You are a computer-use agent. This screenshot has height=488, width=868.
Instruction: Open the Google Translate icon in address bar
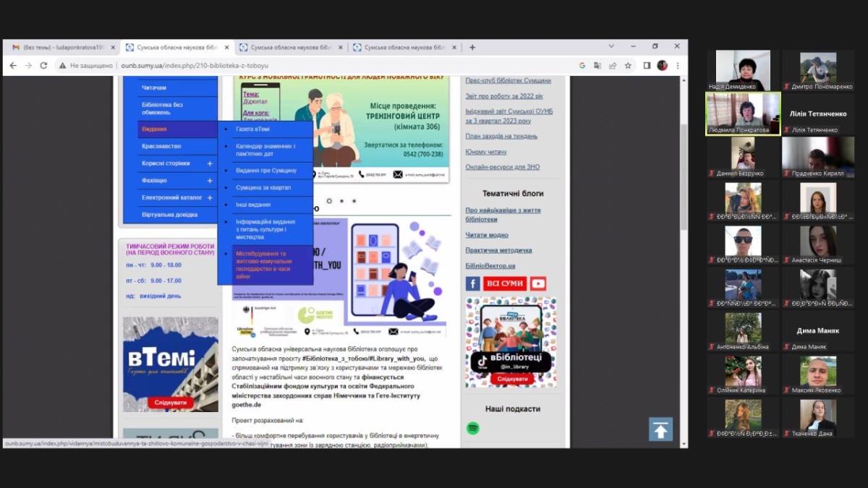click(597, 65)
